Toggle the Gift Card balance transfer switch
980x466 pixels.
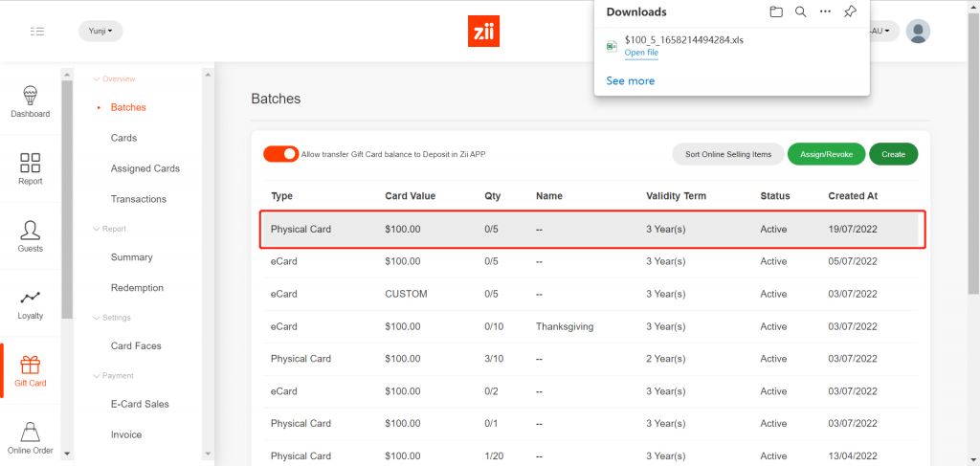coord(280,154)
